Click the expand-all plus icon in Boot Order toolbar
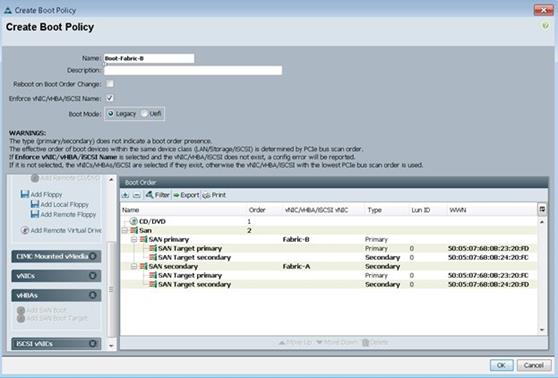 [125, 195]
